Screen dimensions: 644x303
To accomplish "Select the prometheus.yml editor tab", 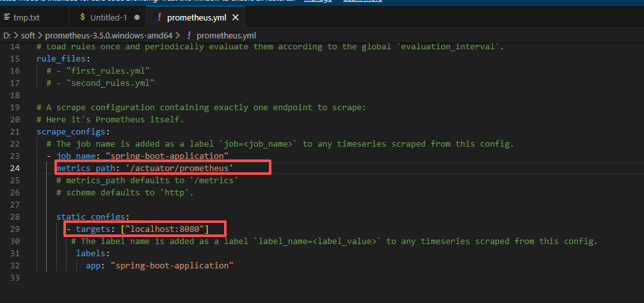I will click(x=197, y=18).
